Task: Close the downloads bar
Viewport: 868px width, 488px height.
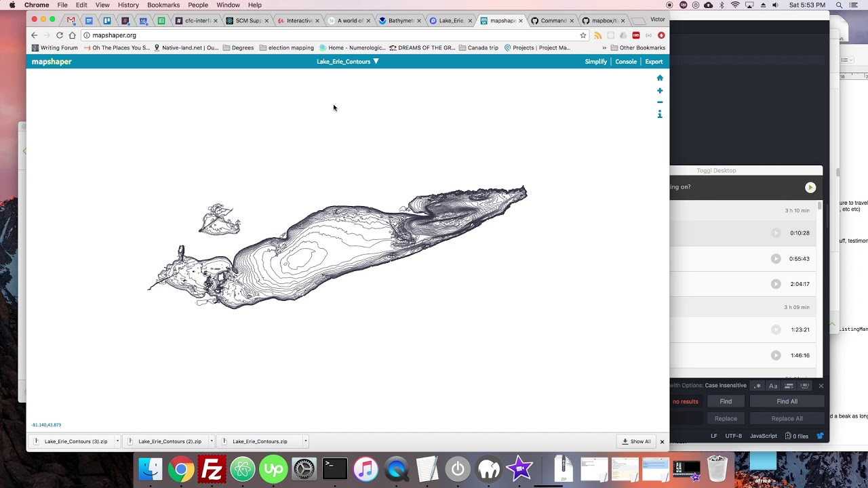Action: (663, 442)
